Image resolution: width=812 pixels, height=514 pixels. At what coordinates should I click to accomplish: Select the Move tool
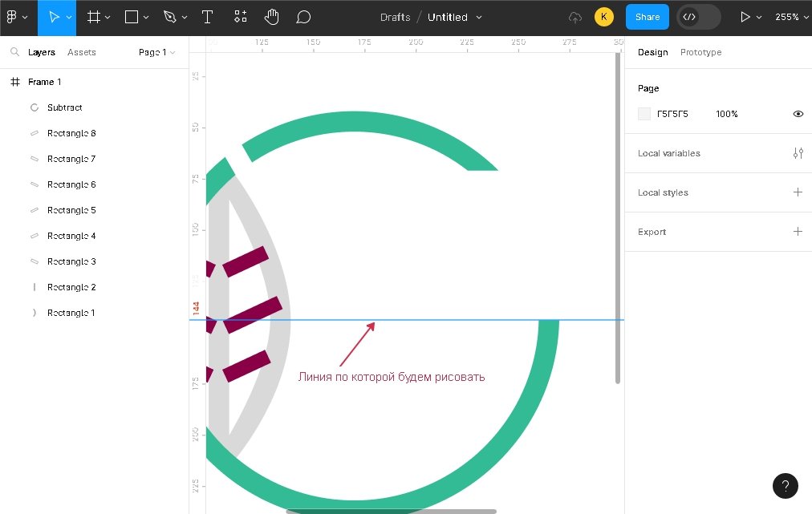(55, 17)
